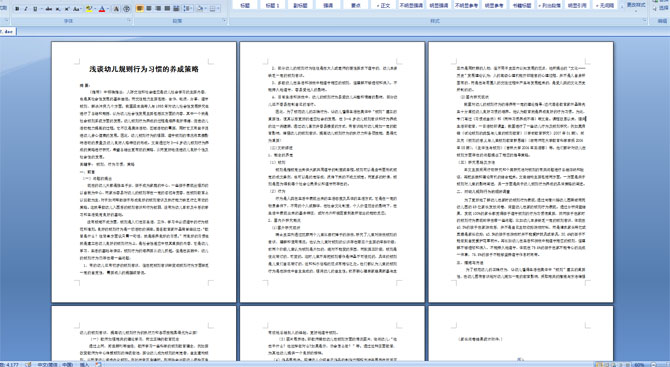The image size is (670, 367).
Task: Toggle italic formatting on selected text
Action: click(x=26, y=9)
